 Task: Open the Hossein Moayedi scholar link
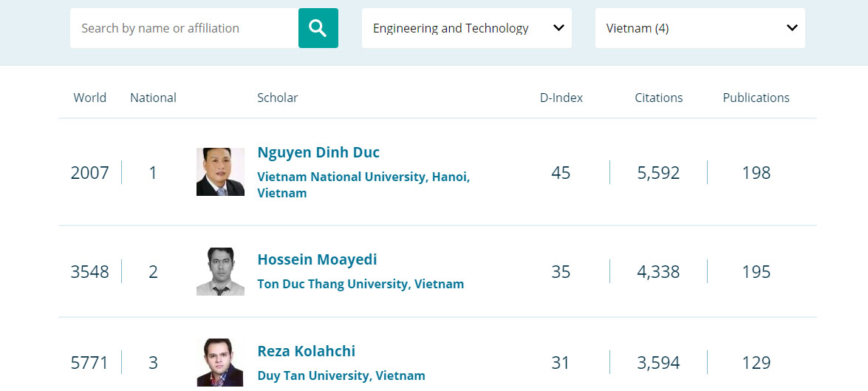[317, 259]
